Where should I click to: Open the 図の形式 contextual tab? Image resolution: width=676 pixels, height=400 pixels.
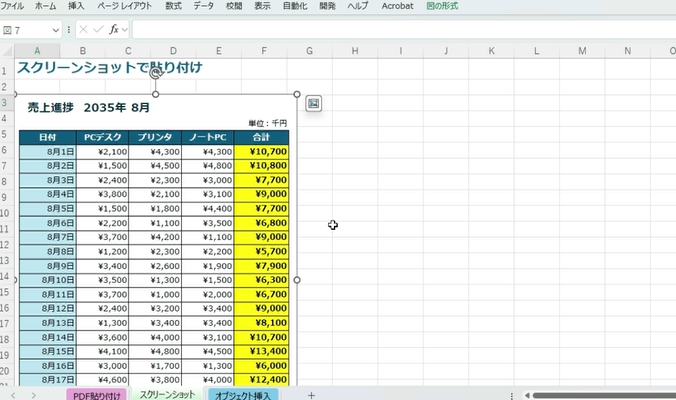(x=442, y=6)
